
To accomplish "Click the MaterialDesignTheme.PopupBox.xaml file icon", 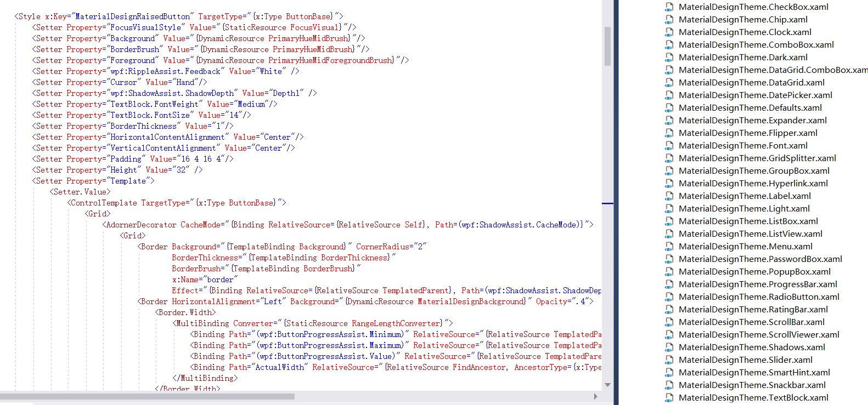I will click(x=669, y=272).
